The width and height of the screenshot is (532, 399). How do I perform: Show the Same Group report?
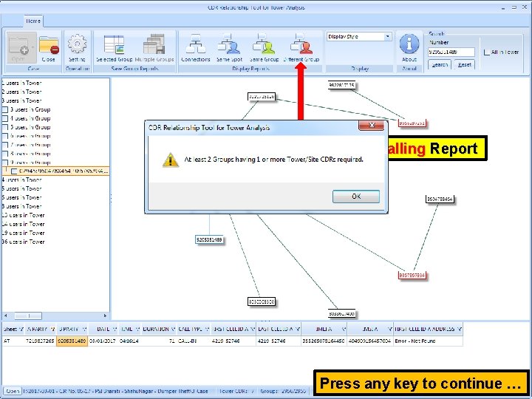tap(264, 44)
